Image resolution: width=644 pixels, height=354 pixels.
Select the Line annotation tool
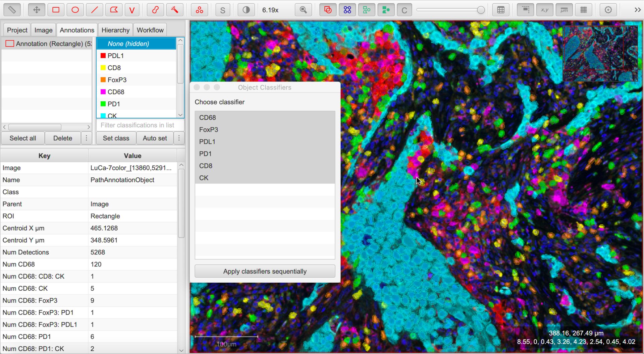(95, 10)
